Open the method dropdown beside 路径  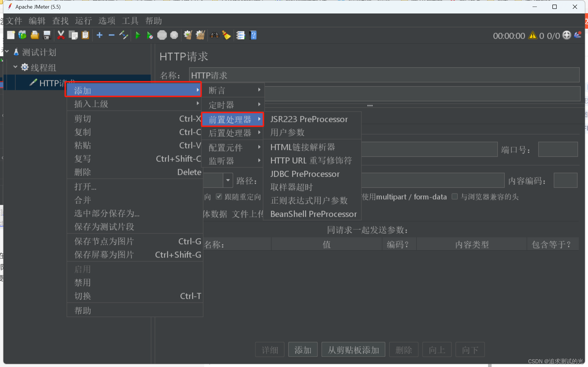228,180
